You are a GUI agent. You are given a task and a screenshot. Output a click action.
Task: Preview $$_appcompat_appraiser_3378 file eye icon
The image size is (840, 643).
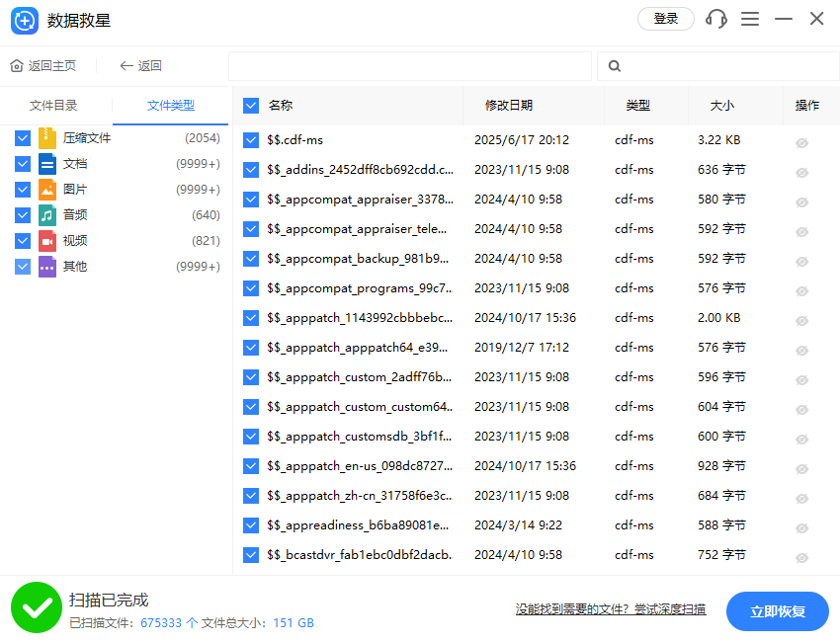pyautogui.click(x=802, y=202)
